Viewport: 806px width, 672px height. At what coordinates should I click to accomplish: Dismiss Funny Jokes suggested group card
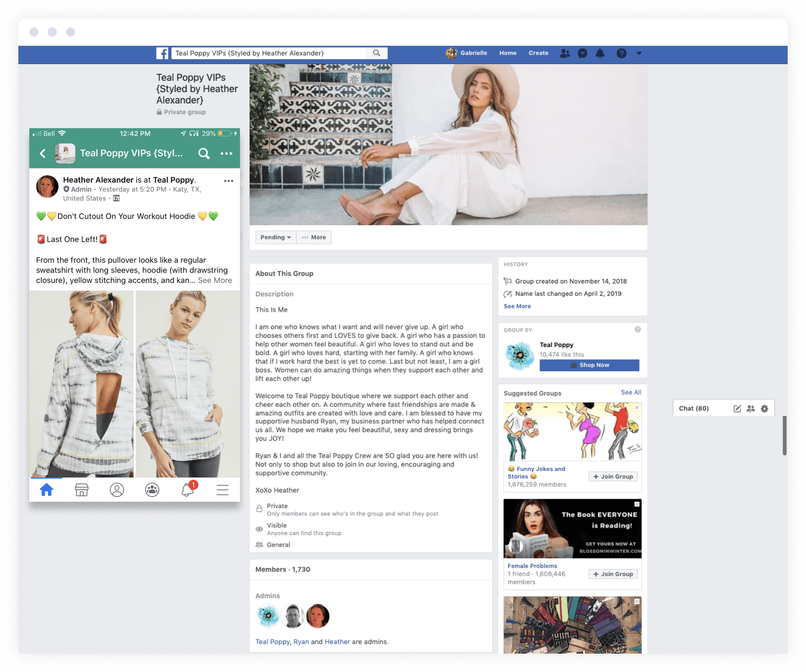click(x=637, y=407)
